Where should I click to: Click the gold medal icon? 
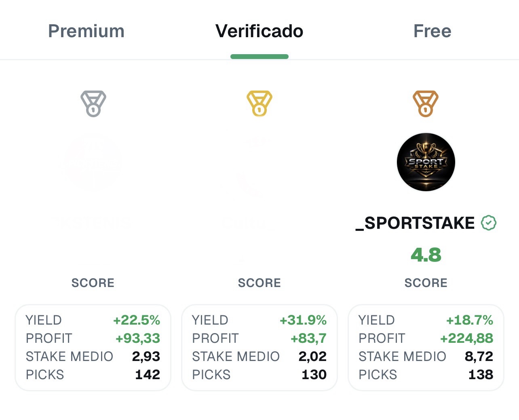click(x=259, y=103)
